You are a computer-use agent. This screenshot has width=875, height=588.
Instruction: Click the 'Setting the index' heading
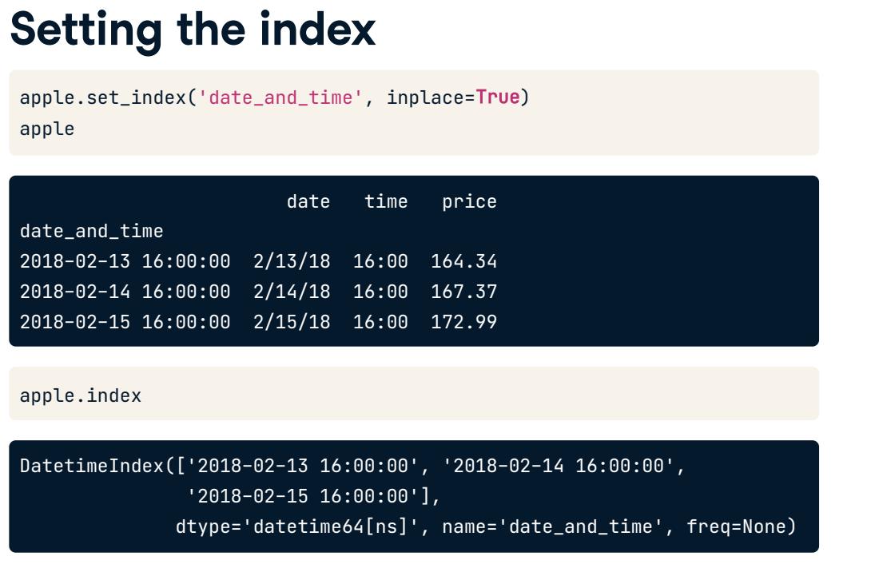click(193, 30)
